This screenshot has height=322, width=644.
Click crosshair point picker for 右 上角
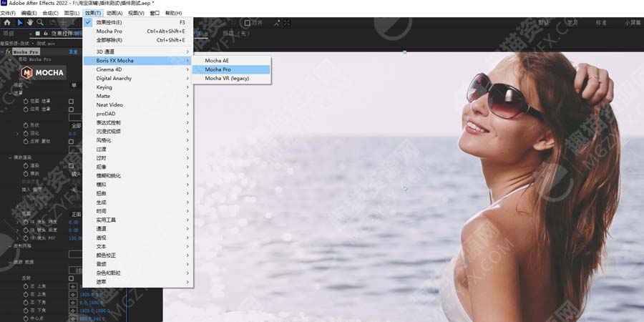pos(73,295)
